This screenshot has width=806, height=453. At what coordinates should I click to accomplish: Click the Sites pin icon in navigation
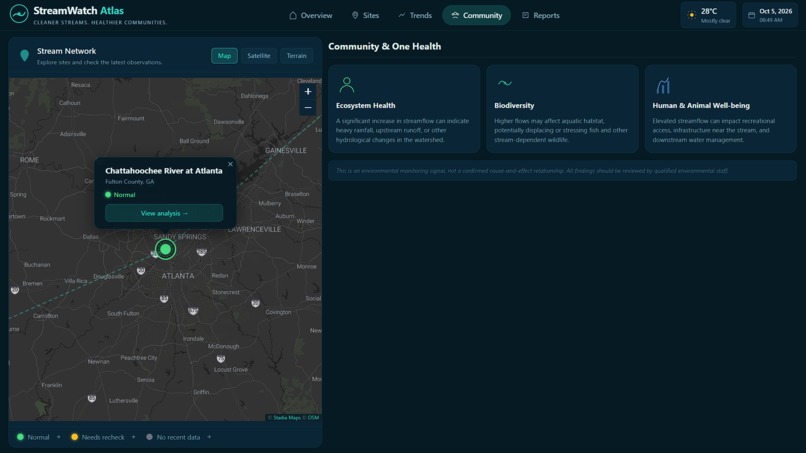(355, 15)
